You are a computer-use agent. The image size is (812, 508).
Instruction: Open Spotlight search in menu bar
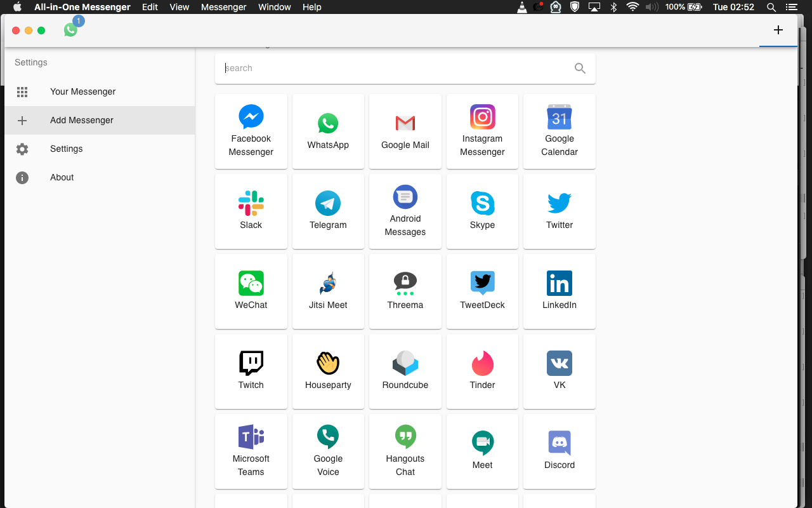pyautogui.click(x=771, y=7)
